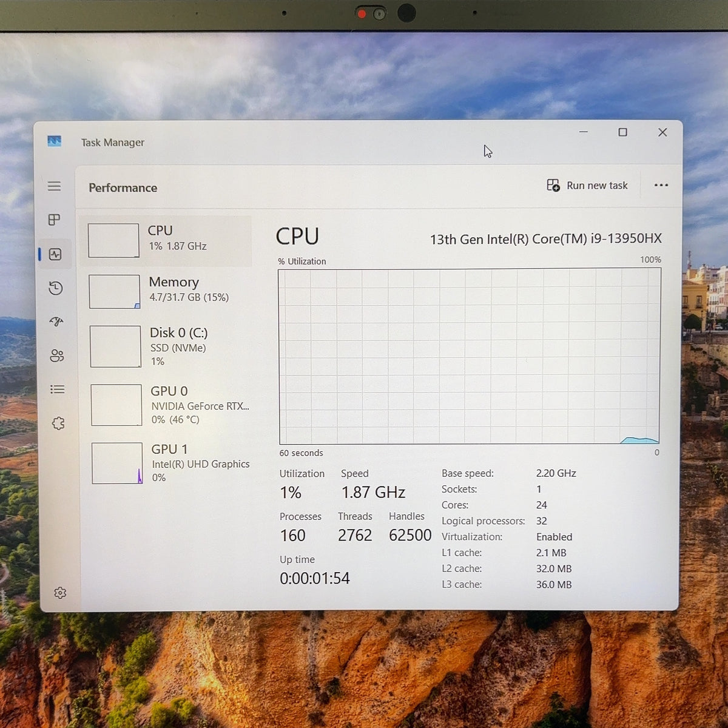The image size is (728, 728).
Task: Click the Task Manager window title
Action: pyautogui.click(x=113, y=143)
